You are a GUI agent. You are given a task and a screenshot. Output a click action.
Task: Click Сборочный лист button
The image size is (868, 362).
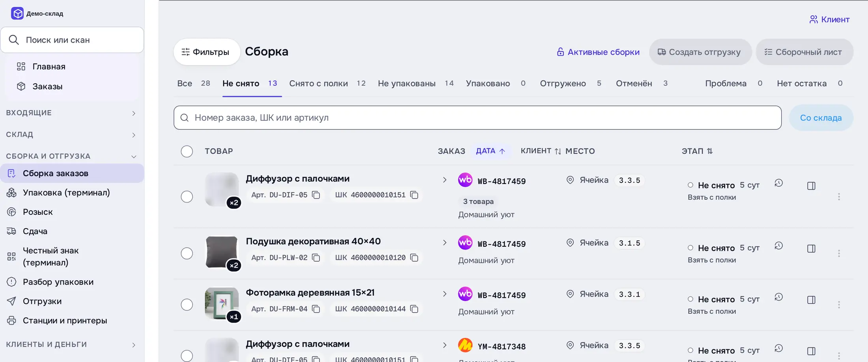pyautogui.click(x=804, y=52)
